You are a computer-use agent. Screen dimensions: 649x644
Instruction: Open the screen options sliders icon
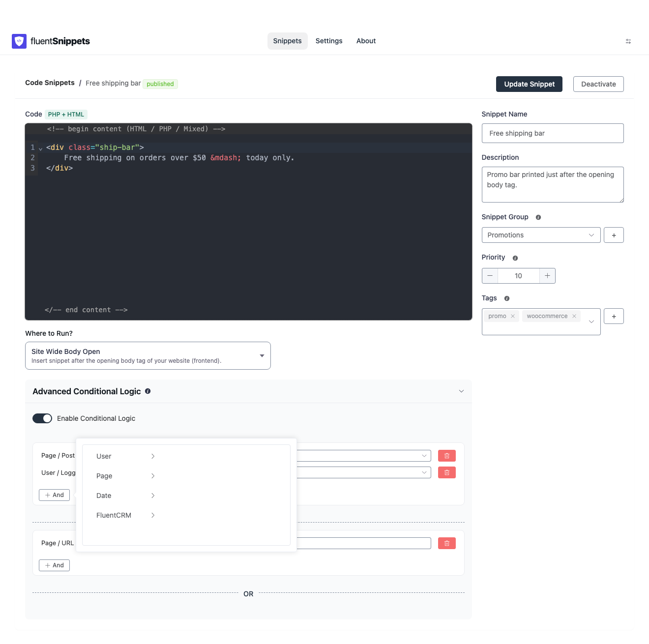[628, 41]
